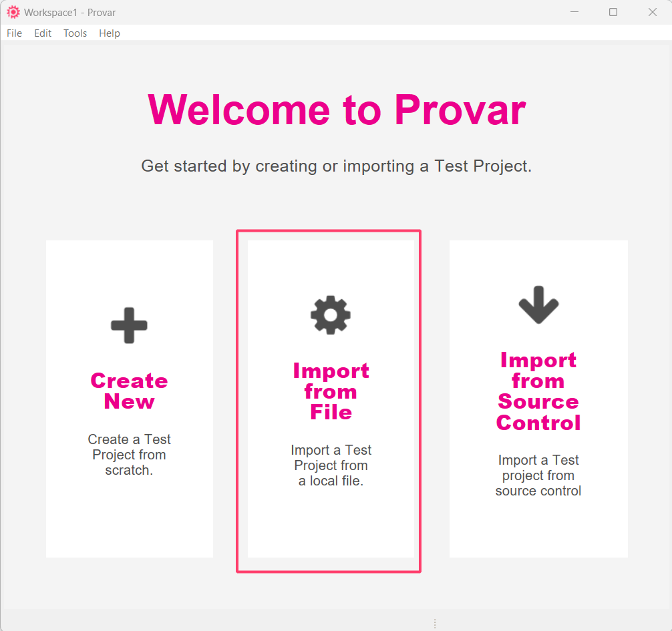The width and height of the screenshot is (672, 631).
Task: Select the Create New heading
Action: point(129,391)
